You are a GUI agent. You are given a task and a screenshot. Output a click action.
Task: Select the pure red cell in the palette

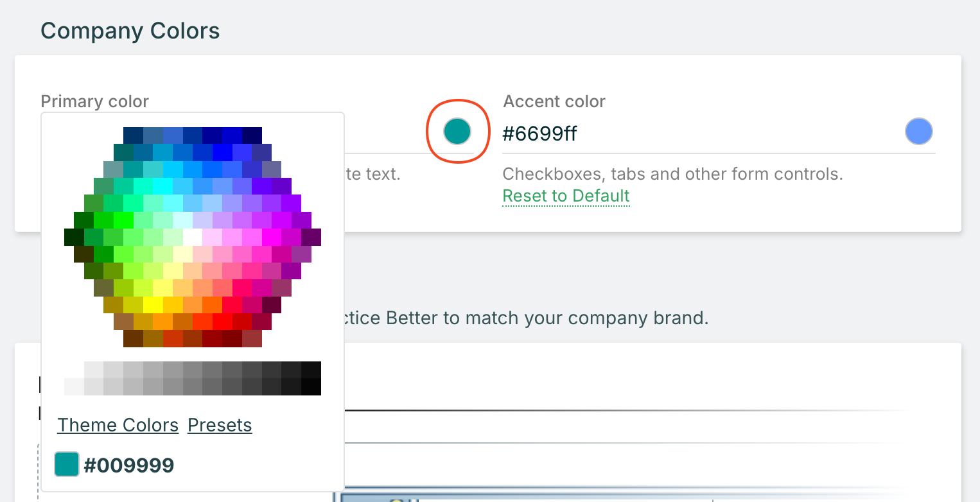pyautogui.click(x=222, y=321)
